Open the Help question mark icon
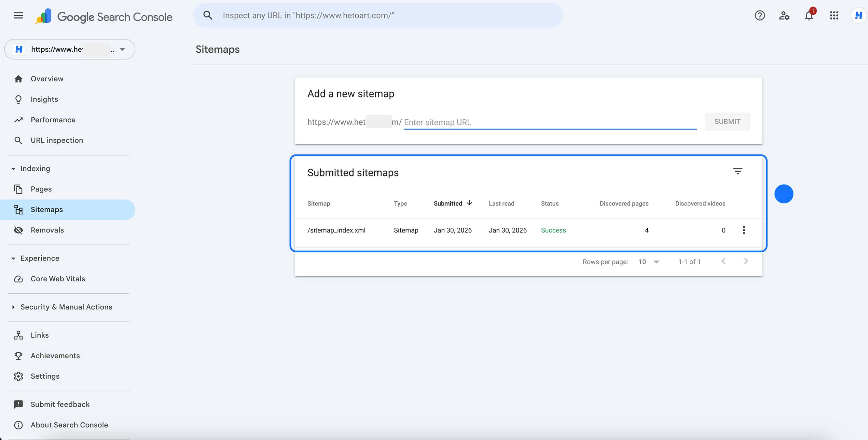 tap(759, 15)
